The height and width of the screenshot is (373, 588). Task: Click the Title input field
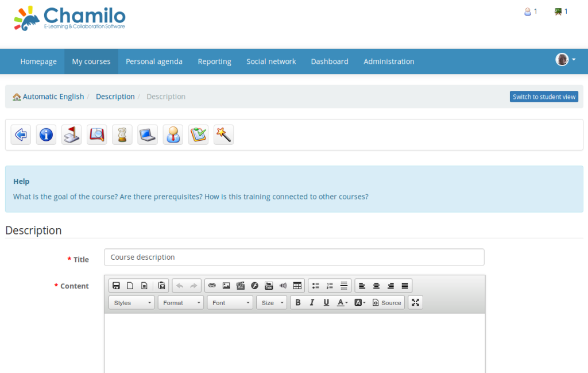point(295,257)
